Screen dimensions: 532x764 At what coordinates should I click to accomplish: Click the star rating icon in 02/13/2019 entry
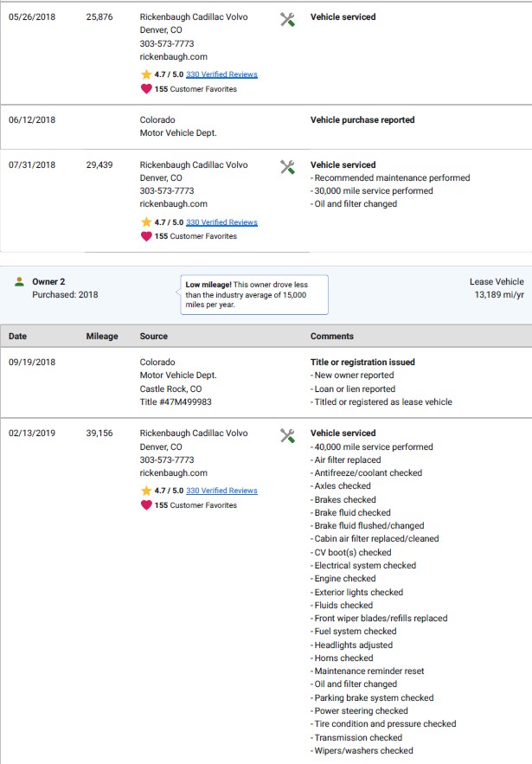pyautogui.click(x=146, y=491)
